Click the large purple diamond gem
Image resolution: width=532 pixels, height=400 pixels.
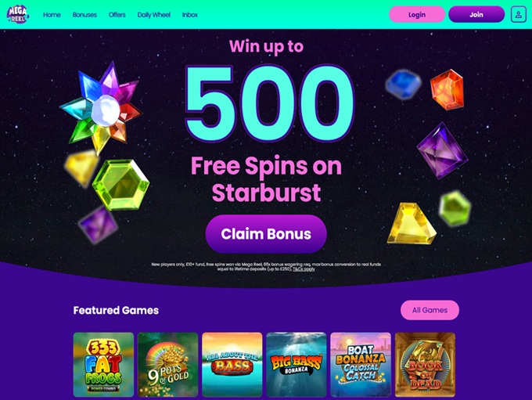442,150
